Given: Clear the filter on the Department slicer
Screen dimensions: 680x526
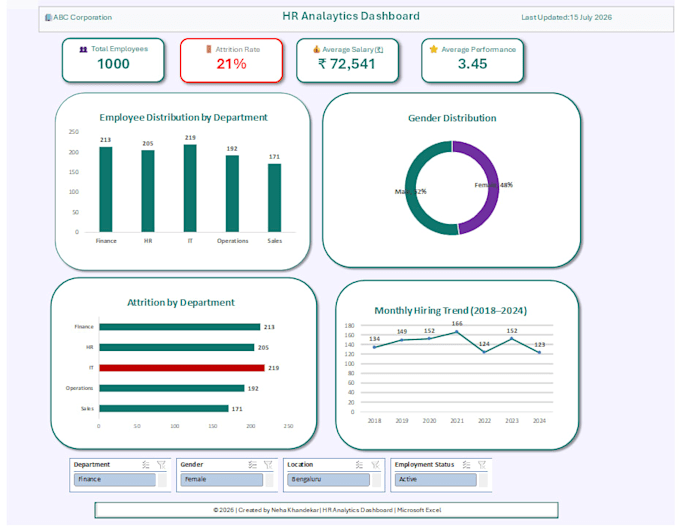Looking at the screenshot, I should click(x=161, y=465).
